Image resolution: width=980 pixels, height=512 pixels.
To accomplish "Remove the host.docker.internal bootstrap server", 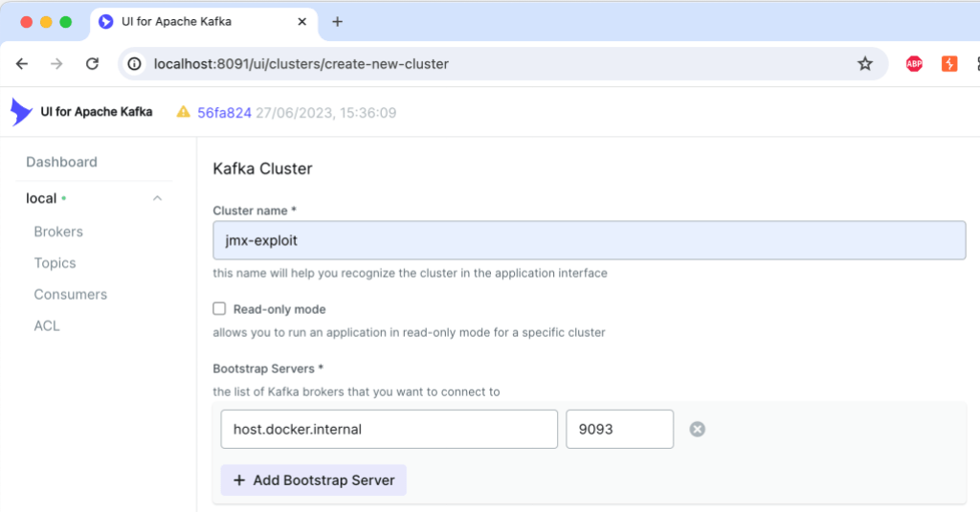I will point(698,430).
